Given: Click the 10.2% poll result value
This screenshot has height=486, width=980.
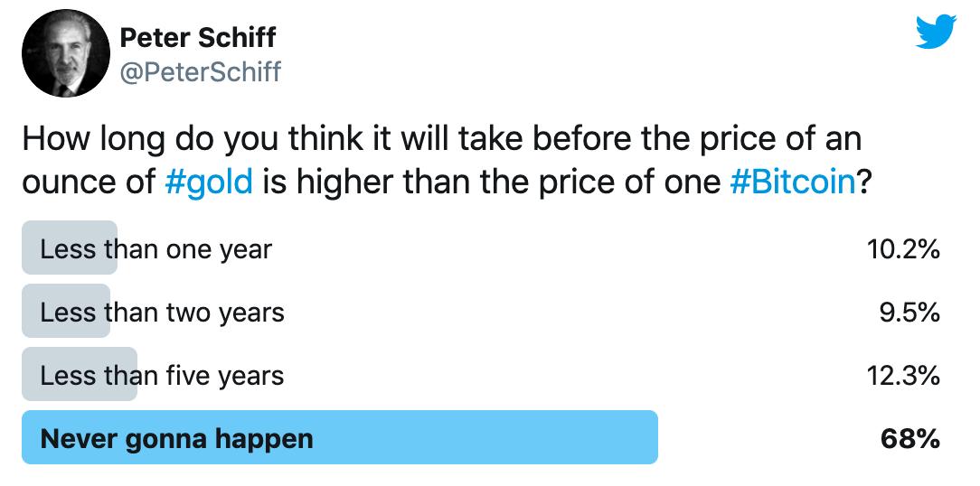Looking at the screenshot, I should [x=903, y=250].
